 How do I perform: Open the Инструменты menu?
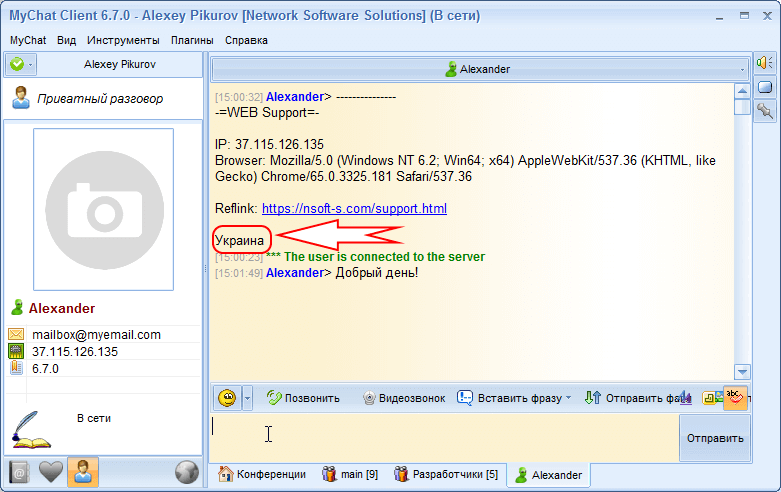coord(123,40)
